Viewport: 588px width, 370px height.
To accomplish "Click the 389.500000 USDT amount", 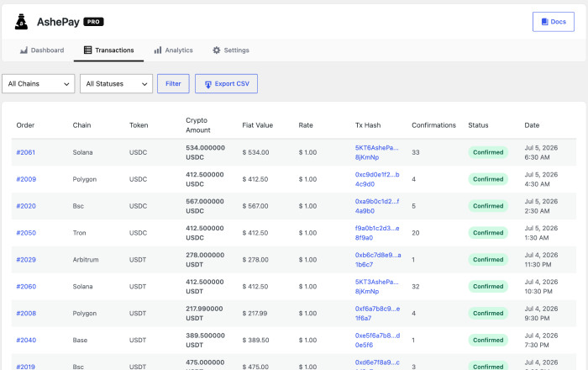I will point(205,341).
